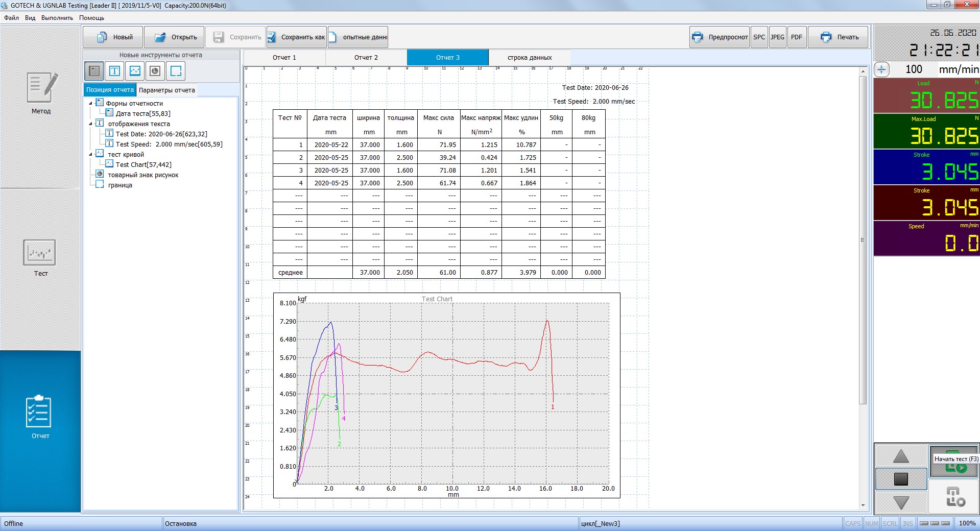The height and width of the screenshot is (531, 980).
Task: Open the Помощь menu
Action: [92, 18]
